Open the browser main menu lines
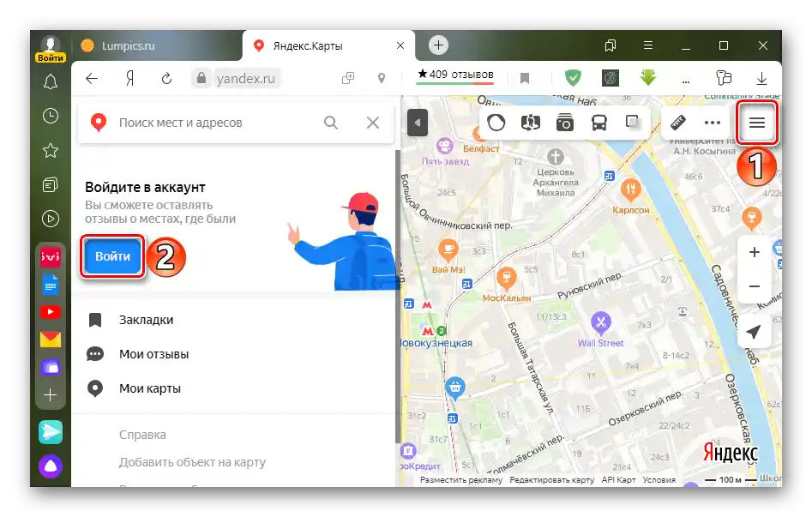 pos(648,45)
